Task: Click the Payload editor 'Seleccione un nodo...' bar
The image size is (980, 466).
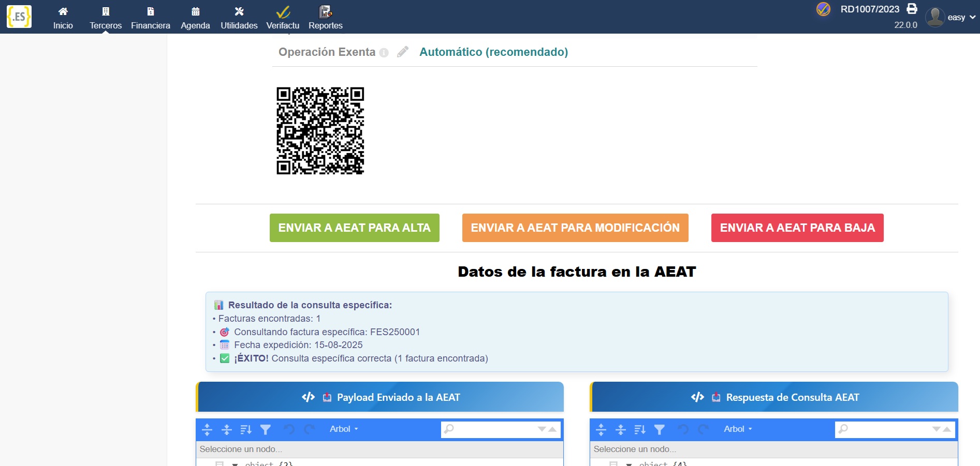Action: tap(379, 449)
